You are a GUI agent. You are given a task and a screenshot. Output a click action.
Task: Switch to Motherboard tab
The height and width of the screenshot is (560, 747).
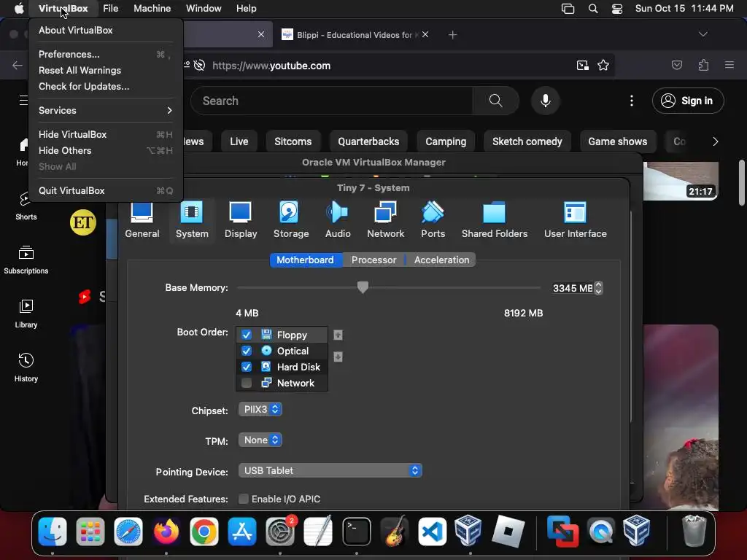[306, 260]
